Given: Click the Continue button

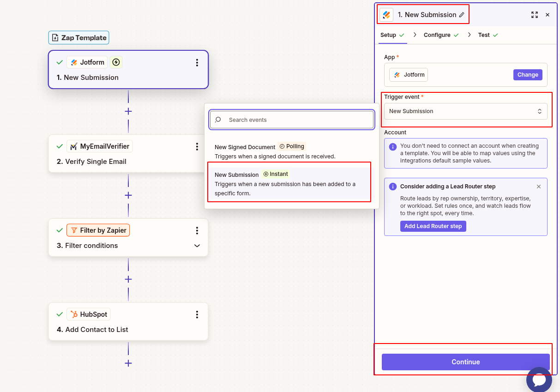Looking at the screenshot, I should (465, 362).
